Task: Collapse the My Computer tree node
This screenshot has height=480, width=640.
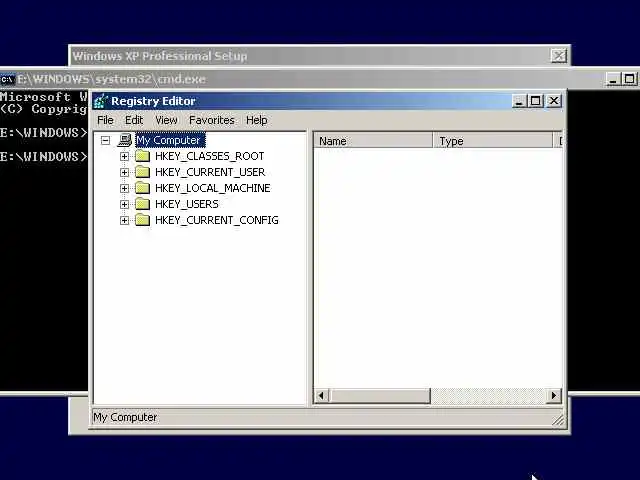Action: point(105,140)
